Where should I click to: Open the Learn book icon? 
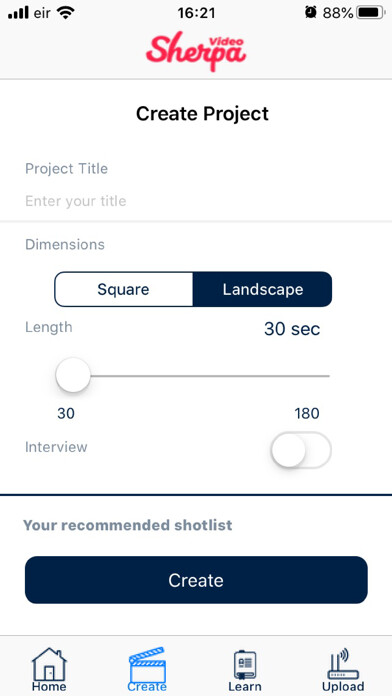(x=245, y=664)
